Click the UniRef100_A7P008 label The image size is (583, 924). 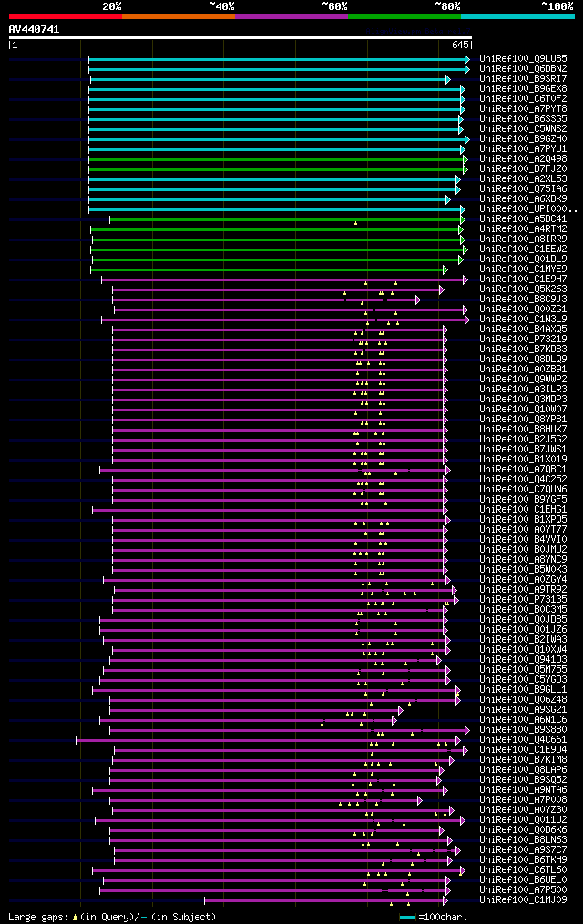coord(523,800)
